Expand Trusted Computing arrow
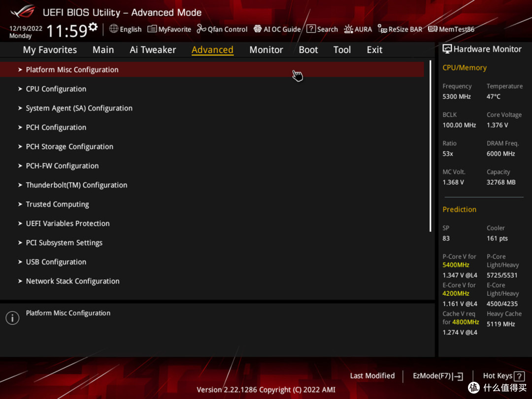 [20, 204]
